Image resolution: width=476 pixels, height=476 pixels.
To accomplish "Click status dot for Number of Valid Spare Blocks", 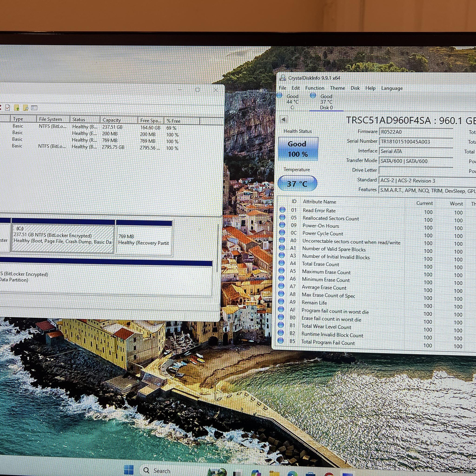I will [282, 248].
